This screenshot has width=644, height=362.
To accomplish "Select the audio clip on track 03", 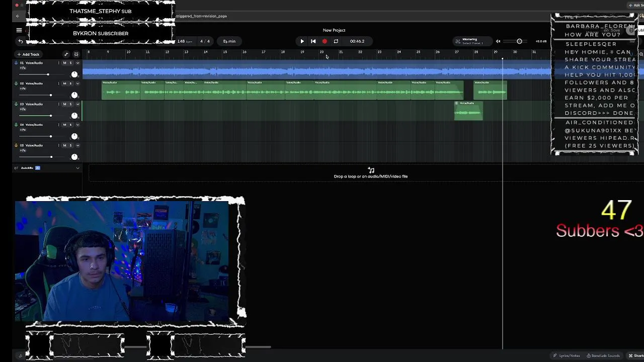I will [x=468, y=111].
